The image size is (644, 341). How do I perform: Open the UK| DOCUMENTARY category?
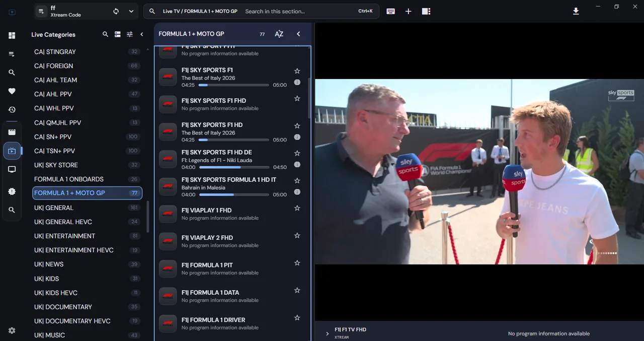[87, 307]
